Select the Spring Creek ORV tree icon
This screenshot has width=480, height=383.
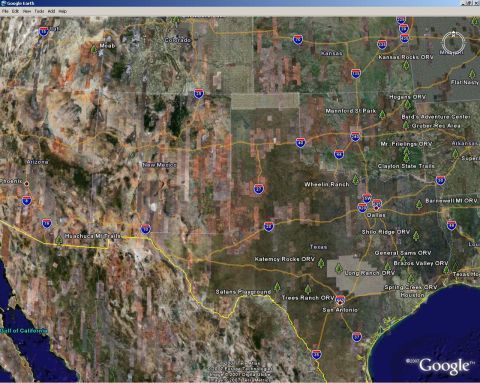pyautogui.click(x=411, y=279)
